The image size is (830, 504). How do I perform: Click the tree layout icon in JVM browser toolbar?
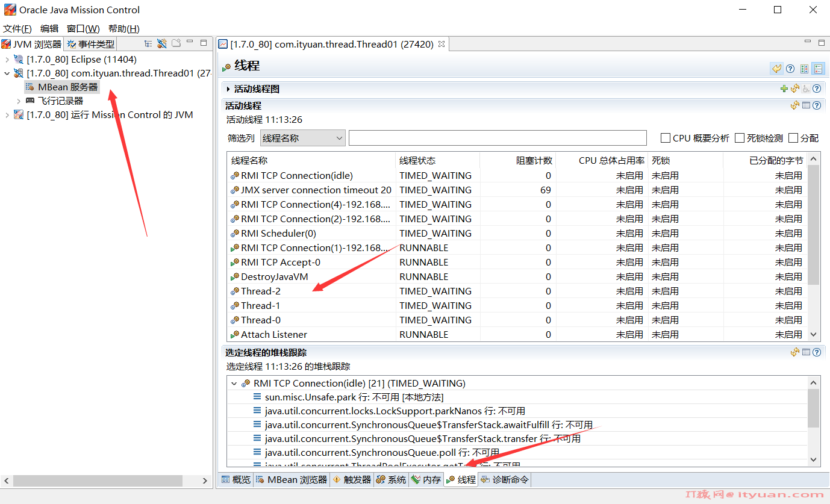tap(148, 43)
